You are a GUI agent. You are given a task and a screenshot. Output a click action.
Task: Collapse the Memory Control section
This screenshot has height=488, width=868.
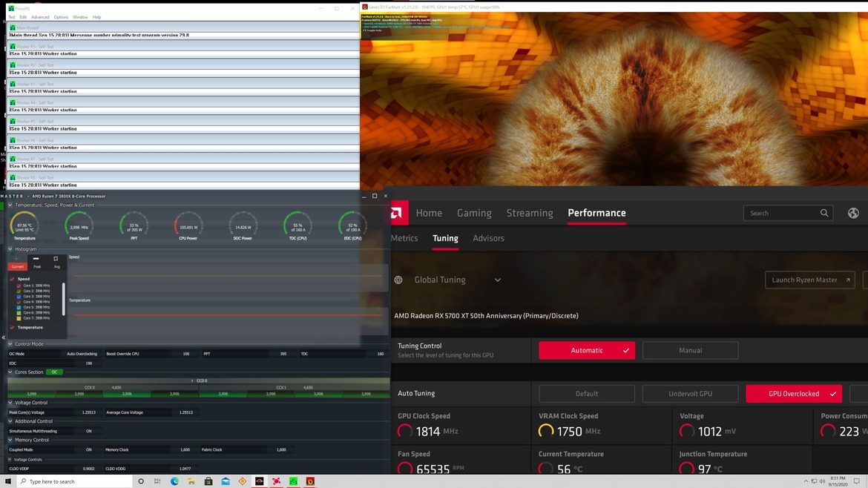tap(10, 441)
